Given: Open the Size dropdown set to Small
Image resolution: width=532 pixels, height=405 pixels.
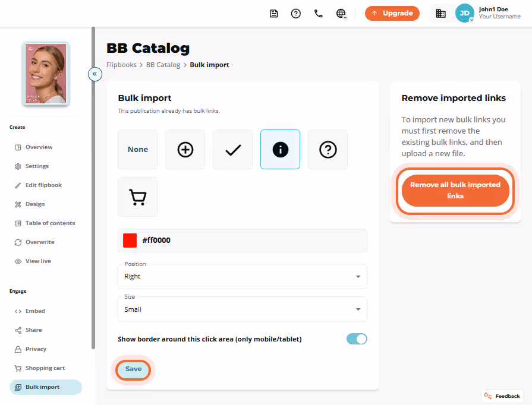Looking at the screenshot, I should point(243,309).
